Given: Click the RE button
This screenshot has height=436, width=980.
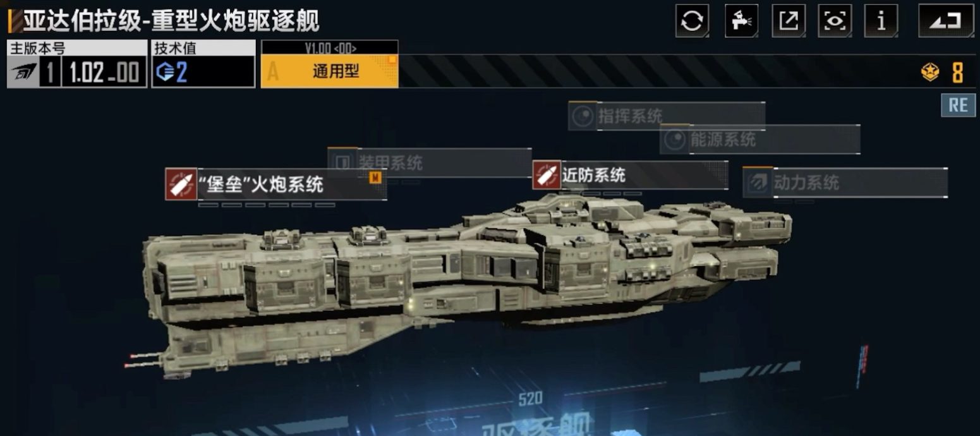Looking at the screenshot, I should pyautogui.click(x=959, y=105).
